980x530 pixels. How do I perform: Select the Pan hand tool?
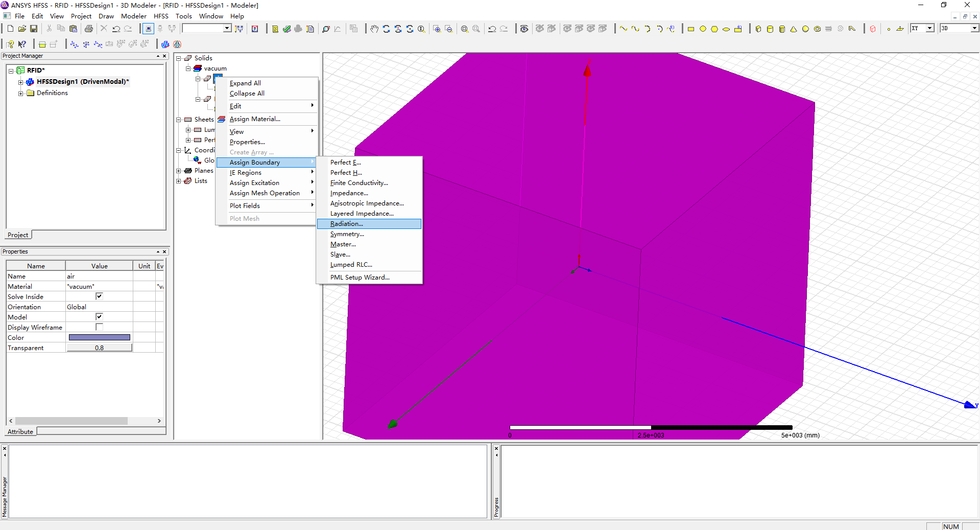tap(374, 29)
